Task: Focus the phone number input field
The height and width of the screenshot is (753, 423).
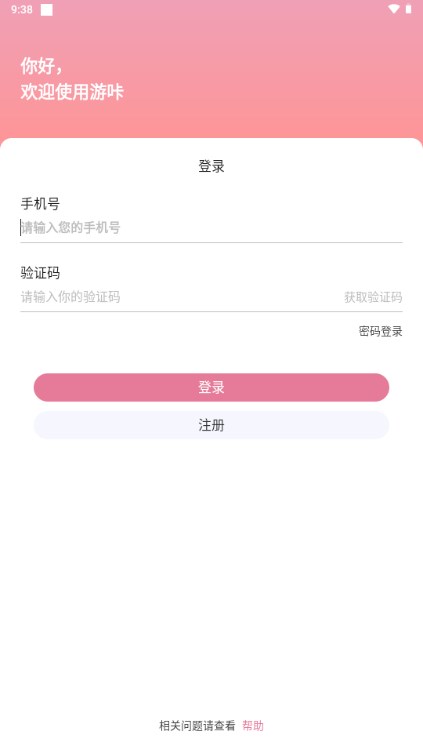Action: 211,228
